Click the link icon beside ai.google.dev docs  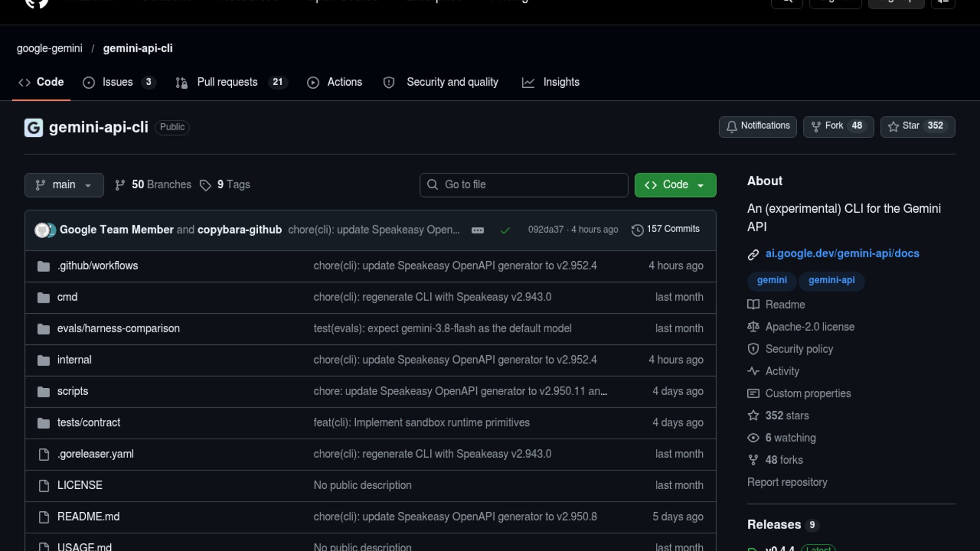click(753, 255)
